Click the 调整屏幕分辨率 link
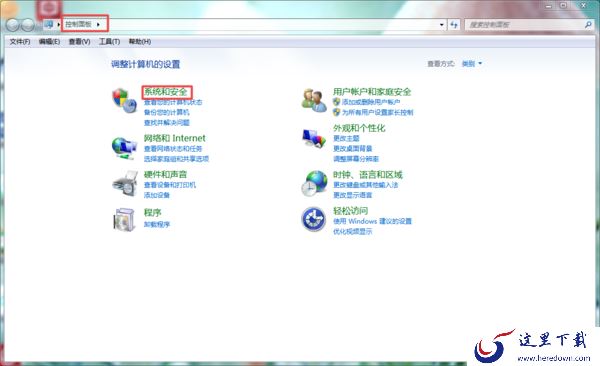The image size is (600, 366). (x=356, y=158)
